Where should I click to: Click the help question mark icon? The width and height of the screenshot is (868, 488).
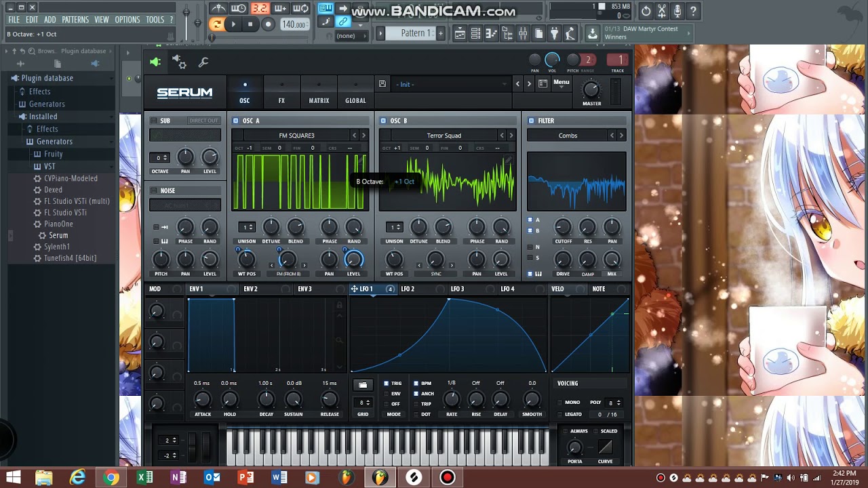click(x=693, y=11)
